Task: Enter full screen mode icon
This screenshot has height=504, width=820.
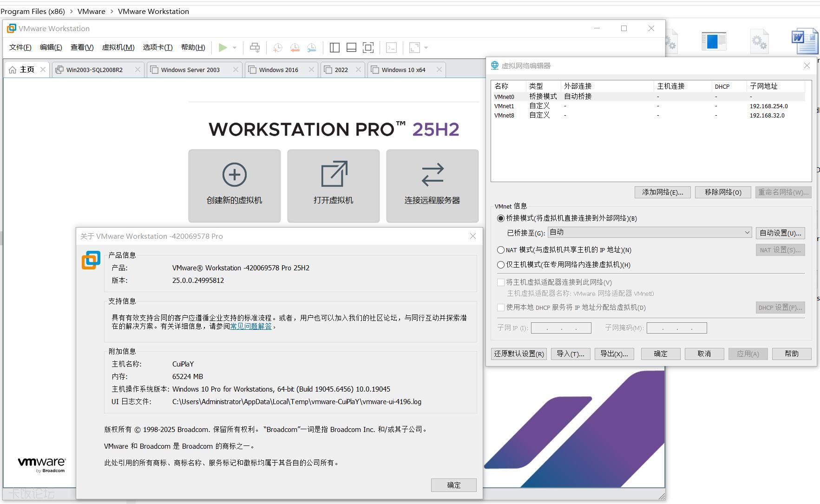Action: [x=368, y=47]
